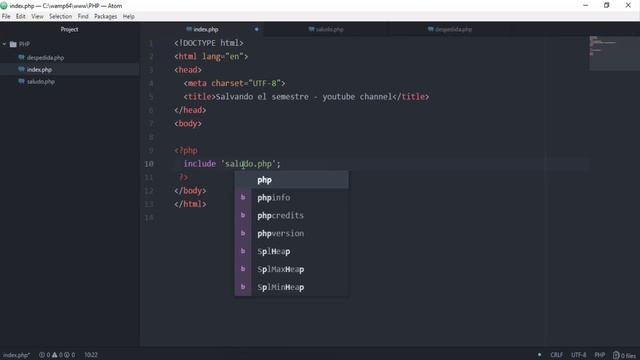
Task: Switch to the despedida.php tab
Action: [x=449, y=29]
